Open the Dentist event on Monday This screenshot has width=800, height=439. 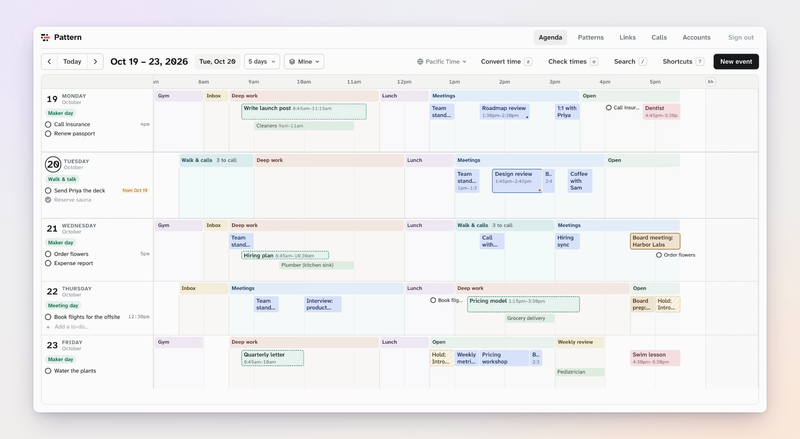point(661,111)
